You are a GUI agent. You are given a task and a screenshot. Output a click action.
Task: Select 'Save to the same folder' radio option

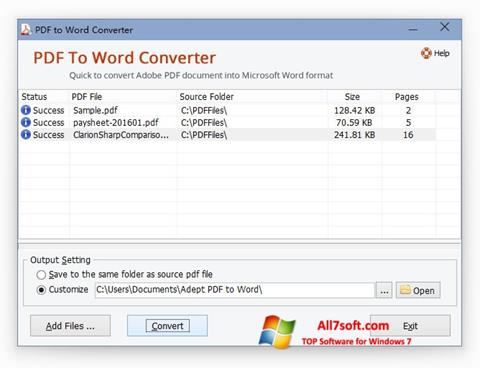(x=41, y=275)
